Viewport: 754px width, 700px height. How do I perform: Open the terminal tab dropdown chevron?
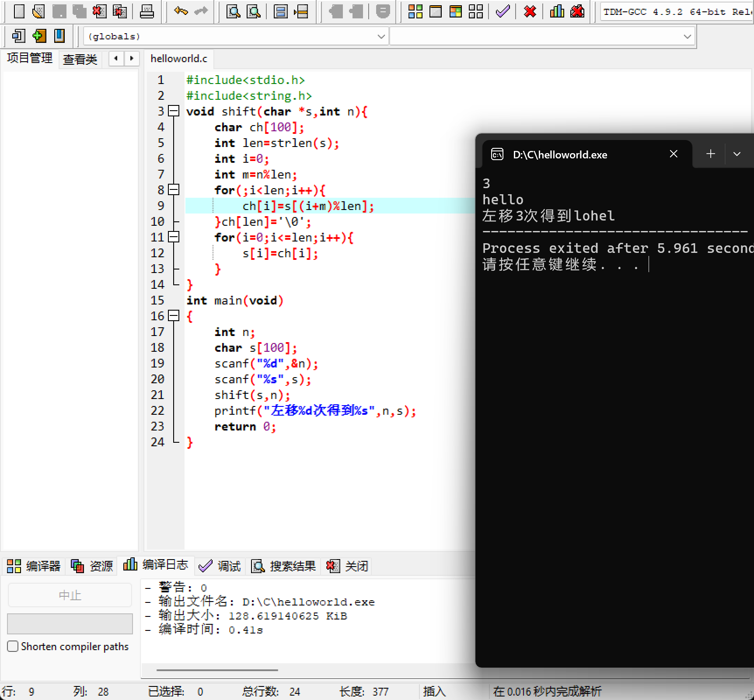pos(737,154)
